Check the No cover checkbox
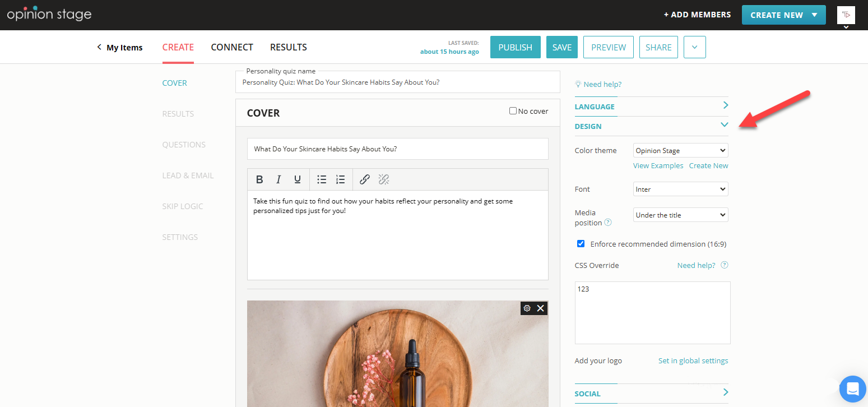The width and height of the screenshot is (868, 407). pos(512,110)
